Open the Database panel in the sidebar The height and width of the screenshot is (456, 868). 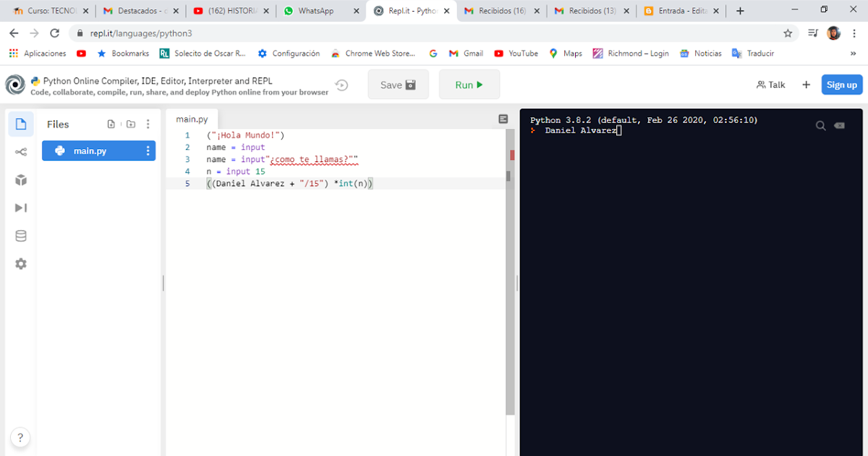click(x=21, y=235)
